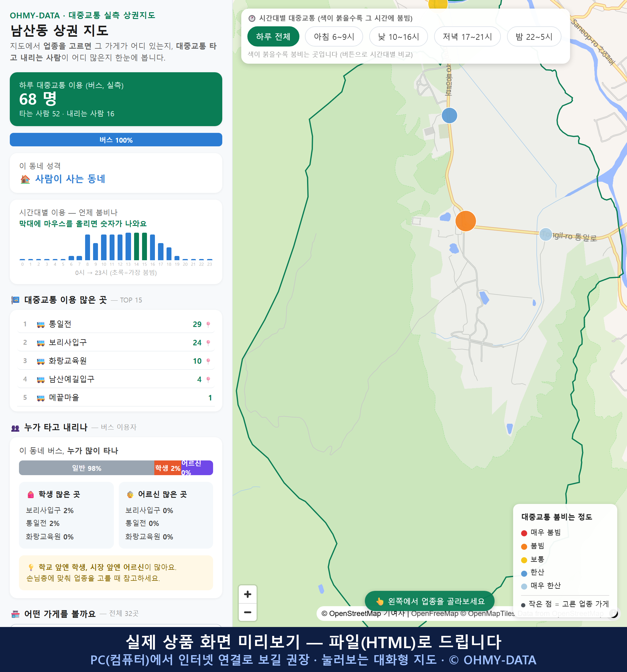Click the student icon in 학생 많은 곳
The image size is (627, 672).
(x=31, y=494)
